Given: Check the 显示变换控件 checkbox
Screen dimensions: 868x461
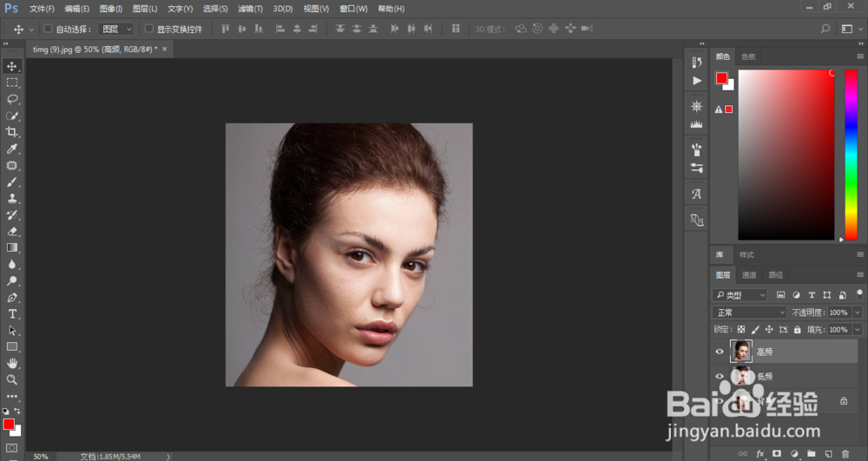Looking at the screenshot, I should click(x=148, y=29).
